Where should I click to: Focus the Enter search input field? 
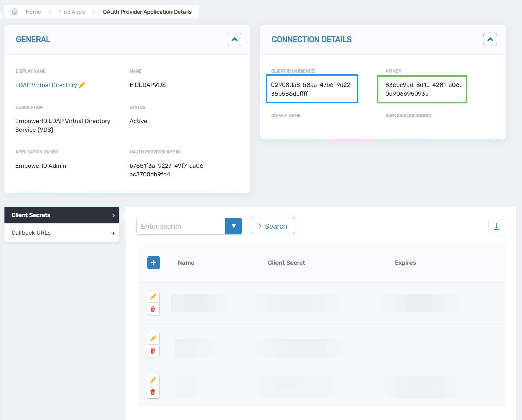(x=181, y=226)
